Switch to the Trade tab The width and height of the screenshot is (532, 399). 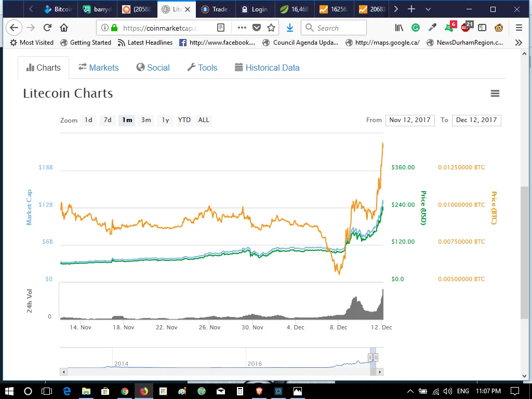click(x=216, y=9)
